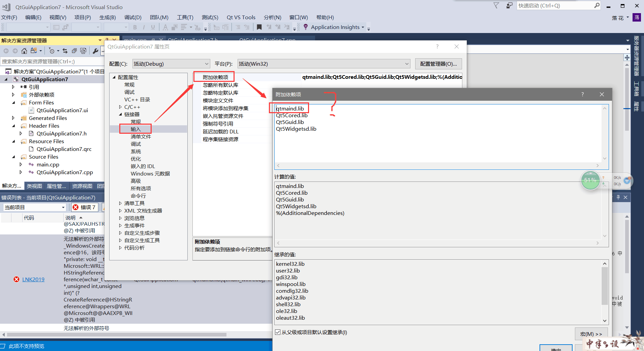The image size is (644, 351).
Task: Select the 忽略所有默认库 property row
Action: (220, 85)
